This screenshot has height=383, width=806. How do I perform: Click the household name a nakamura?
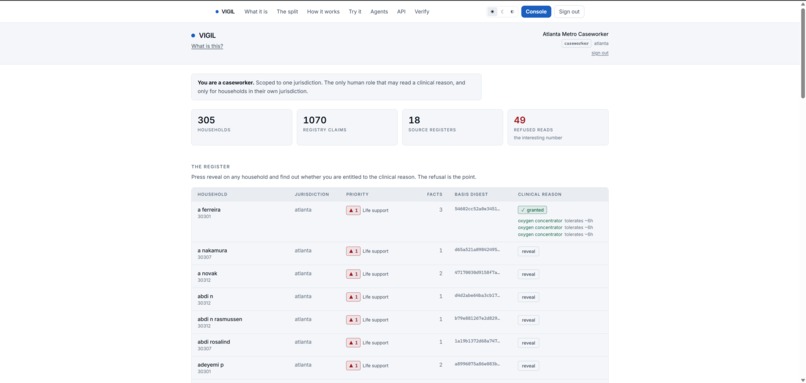click(212, 250)
